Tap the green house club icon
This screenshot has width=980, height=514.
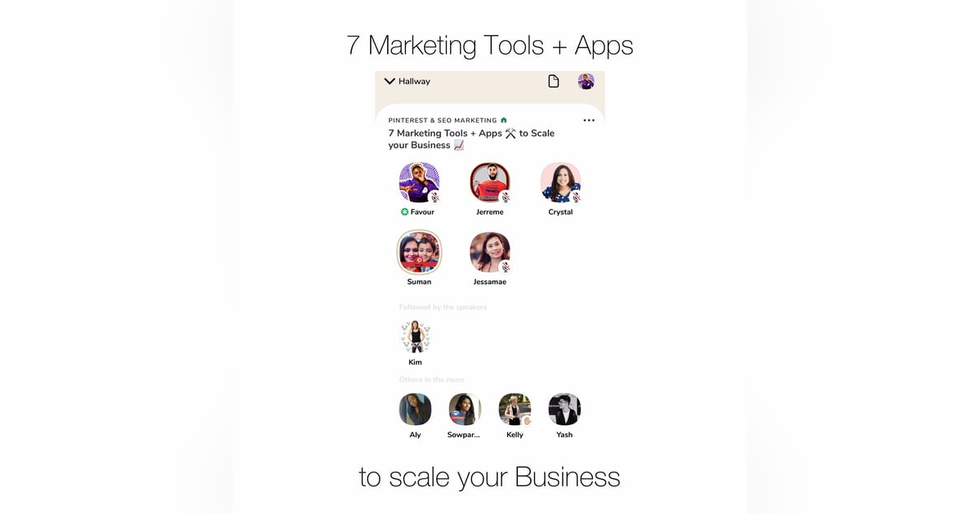[504, 120]
